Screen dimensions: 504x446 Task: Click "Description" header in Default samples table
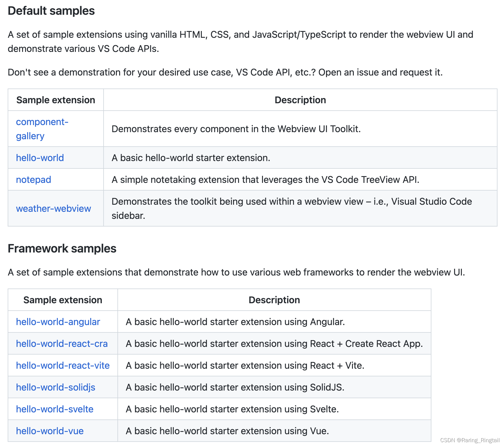300,100
